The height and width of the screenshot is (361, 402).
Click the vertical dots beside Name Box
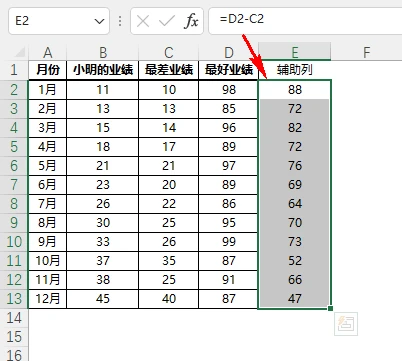click(120, 22)
